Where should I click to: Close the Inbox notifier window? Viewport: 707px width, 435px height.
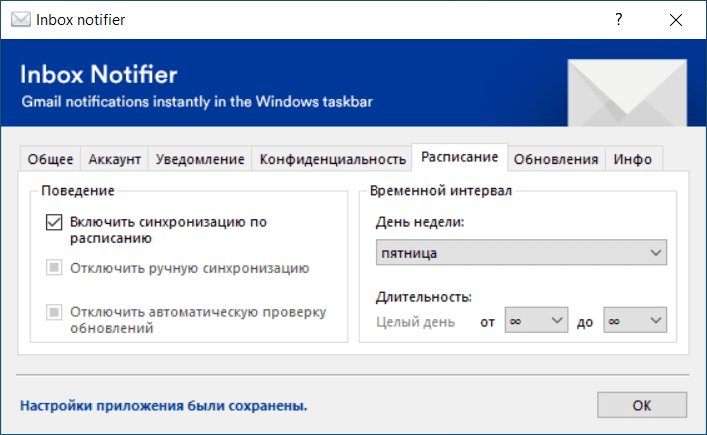point(675,20)
